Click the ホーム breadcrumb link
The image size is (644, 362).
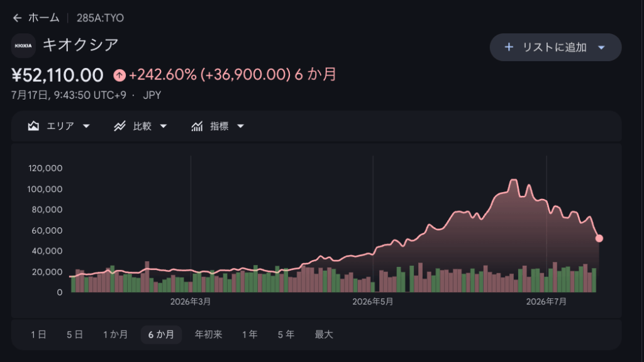click(43, 18)
